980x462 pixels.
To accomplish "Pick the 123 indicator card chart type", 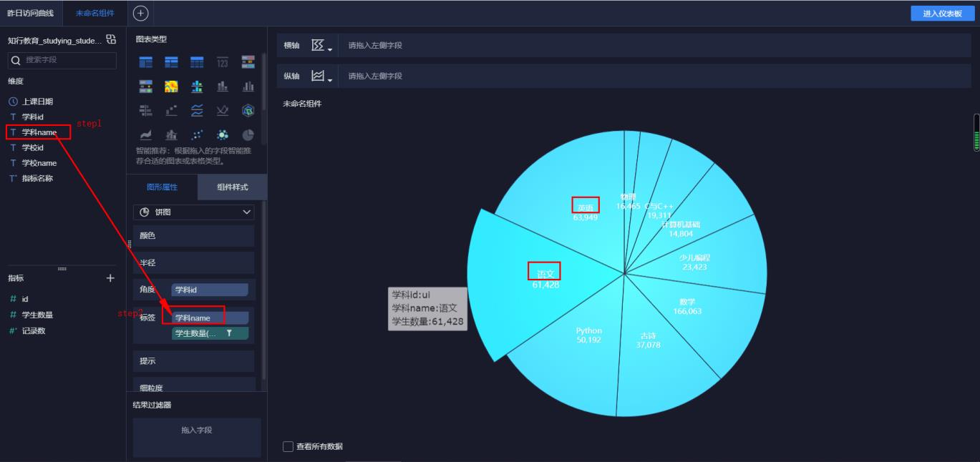I will pyautogui.click(x=222, y=62).
